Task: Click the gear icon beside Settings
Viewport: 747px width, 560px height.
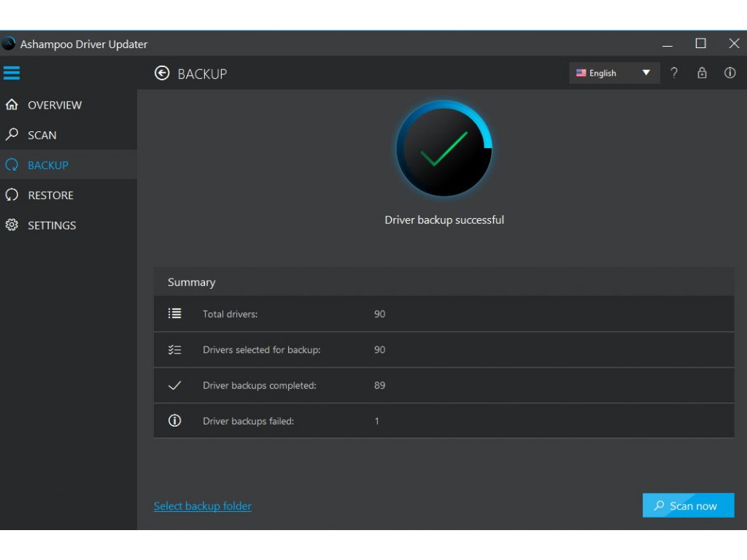Action: point(12,225)
